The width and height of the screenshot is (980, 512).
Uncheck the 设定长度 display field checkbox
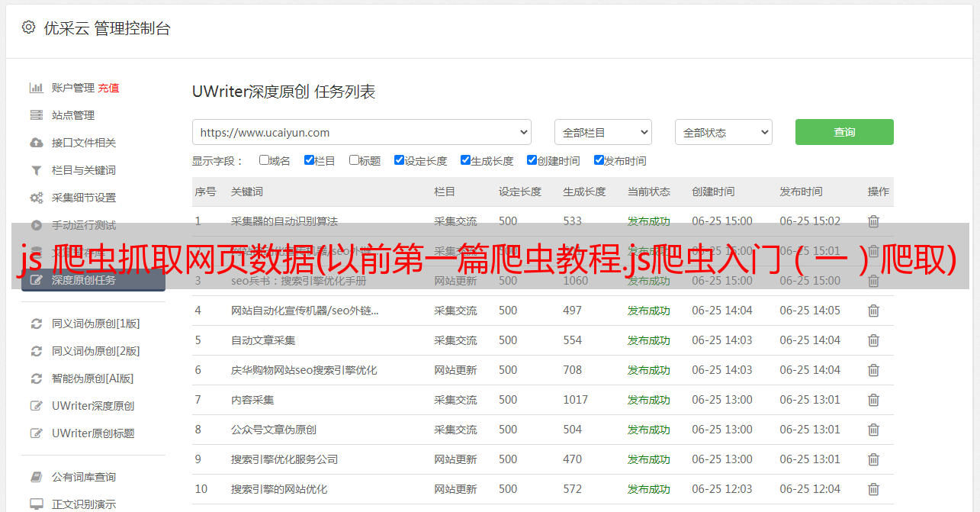[399, 160]
